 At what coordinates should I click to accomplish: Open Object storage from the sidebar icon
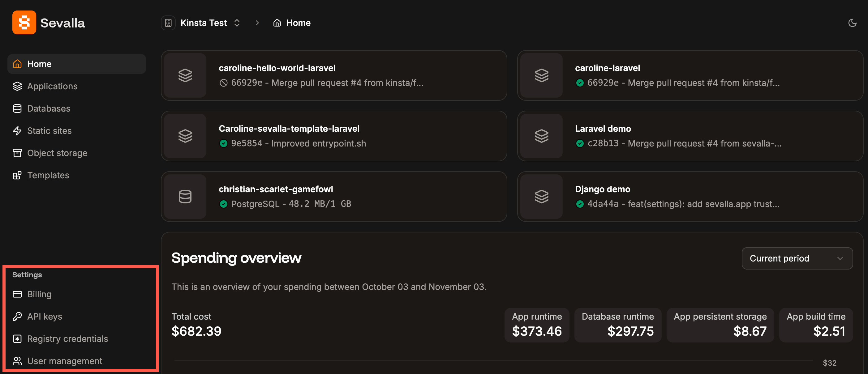tap(18, 153)
